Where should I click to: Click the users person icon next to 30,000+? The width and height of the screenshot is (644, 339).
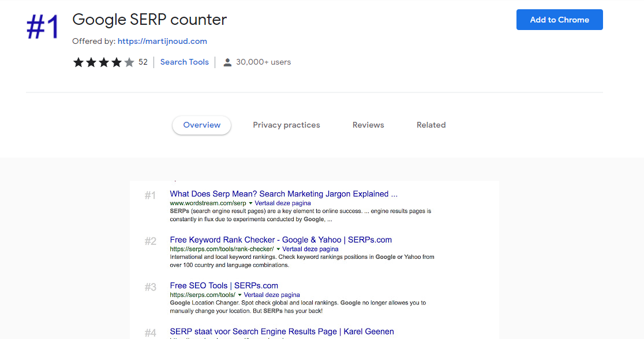pos(227,62)
